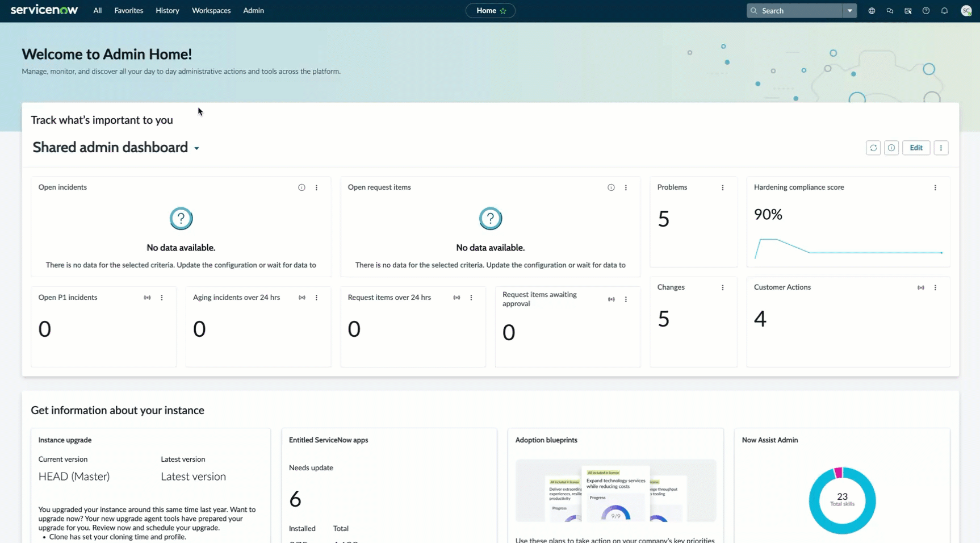Open the Open request items options menu

click(x=626, y=187)
